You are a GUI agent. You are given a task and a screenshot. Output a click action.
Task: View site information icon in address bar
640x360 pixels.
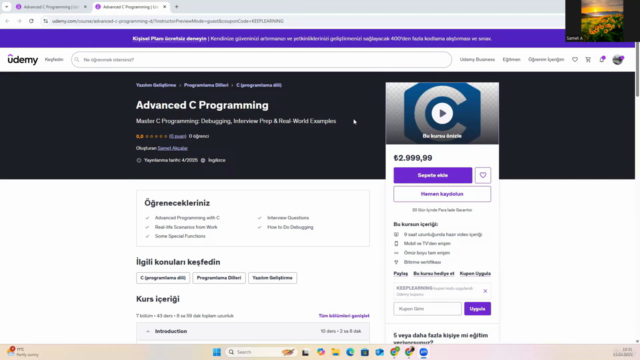(x=45, y=21)
